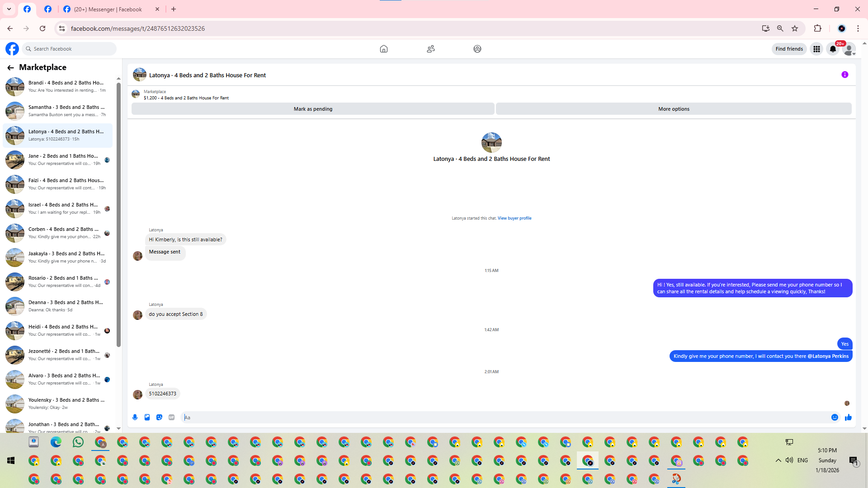Open the GIF picker icon

171,418
